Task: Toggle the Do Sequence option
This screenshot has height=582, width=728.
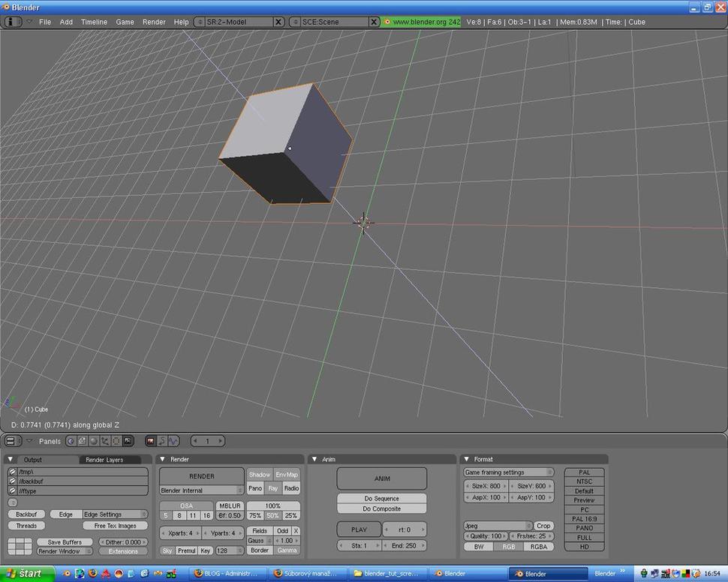Action: [382, 498]
